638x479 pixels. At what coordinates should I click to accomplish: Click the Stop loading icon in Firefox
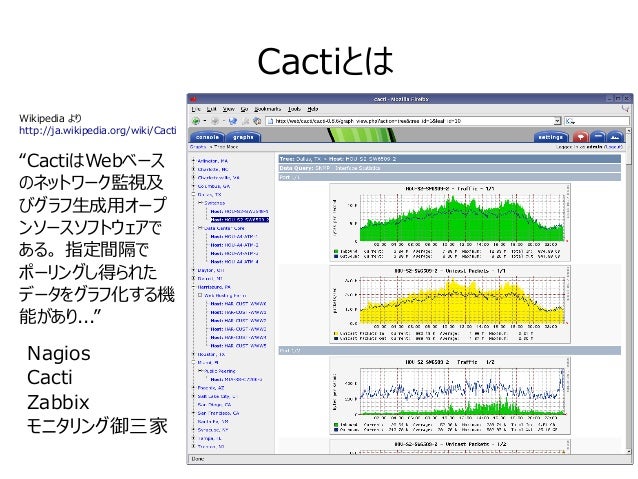pos(246,121)
